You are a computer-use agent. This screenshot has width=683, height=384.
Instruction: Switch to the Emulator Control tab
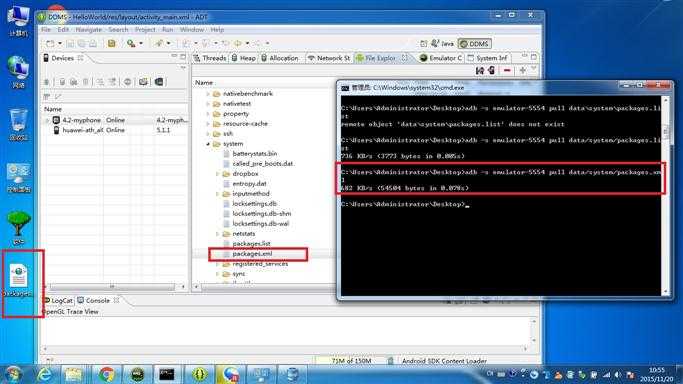point(440,58)
